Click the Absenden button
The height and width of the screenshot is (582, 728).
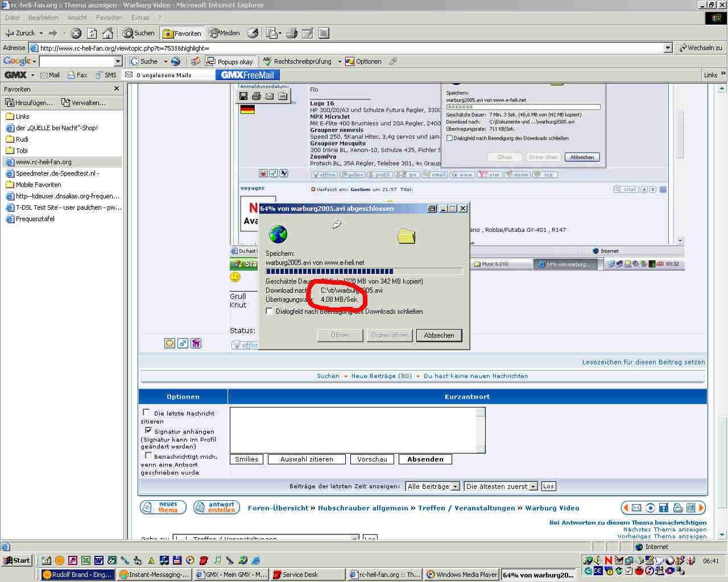425,459
